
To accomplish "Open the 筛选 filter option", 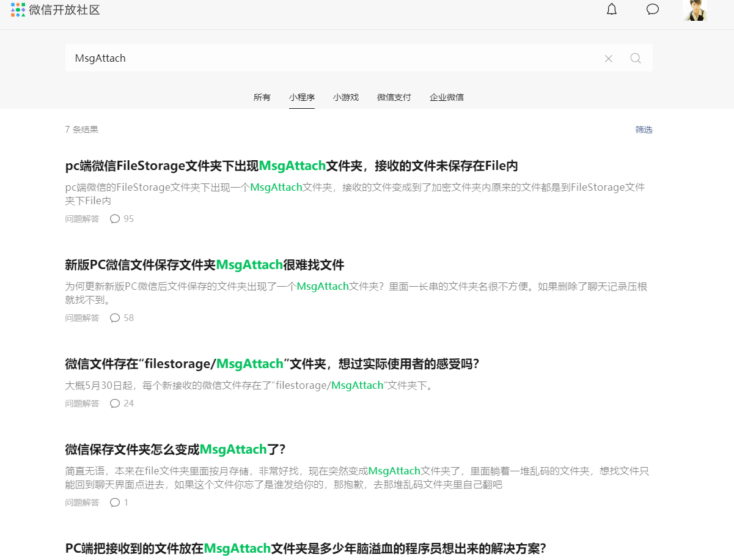I will click(x=644, y=130).
